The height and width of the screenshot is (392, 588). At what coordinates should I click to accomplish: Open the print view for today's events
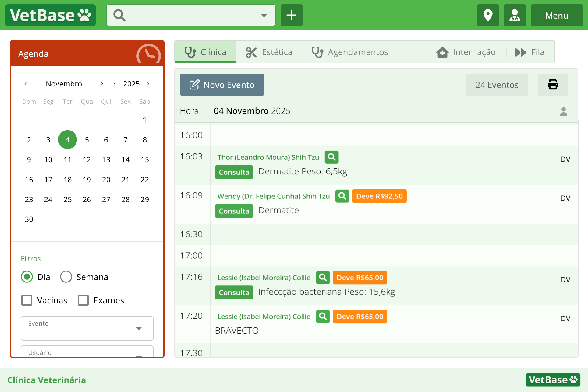pyautogui.click(x=553, y=85)
